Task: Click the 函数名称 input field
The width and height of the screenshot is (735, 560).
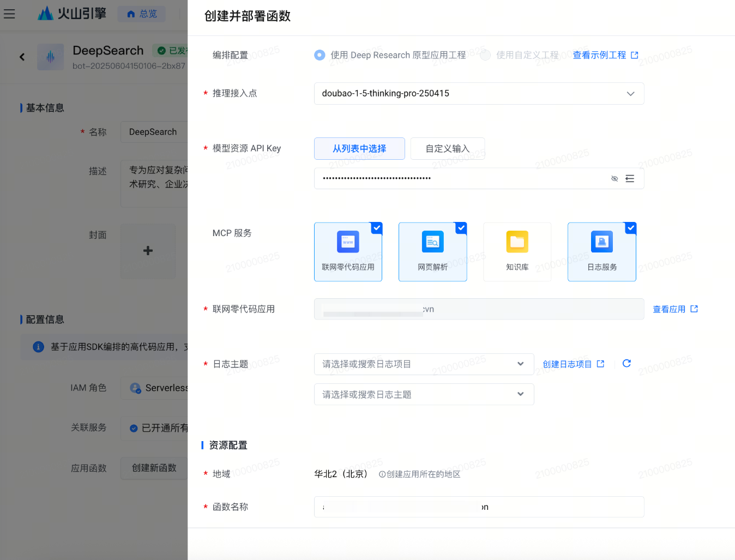Action: (479, 507)
